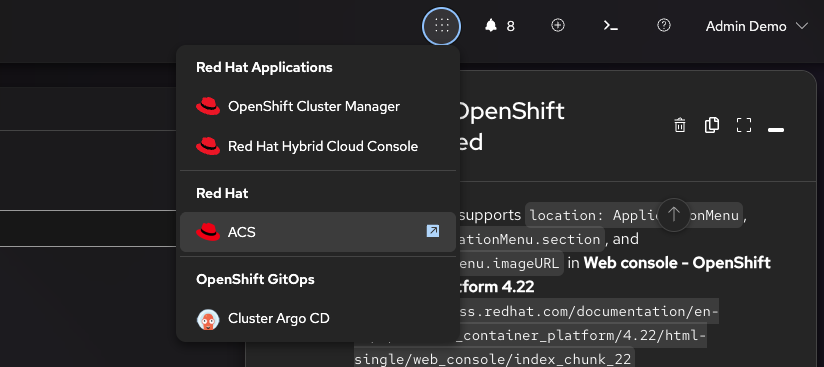Click the scroll-to-top arrow button
This screenshot has height=367, width=824.
tap(674, 215)
